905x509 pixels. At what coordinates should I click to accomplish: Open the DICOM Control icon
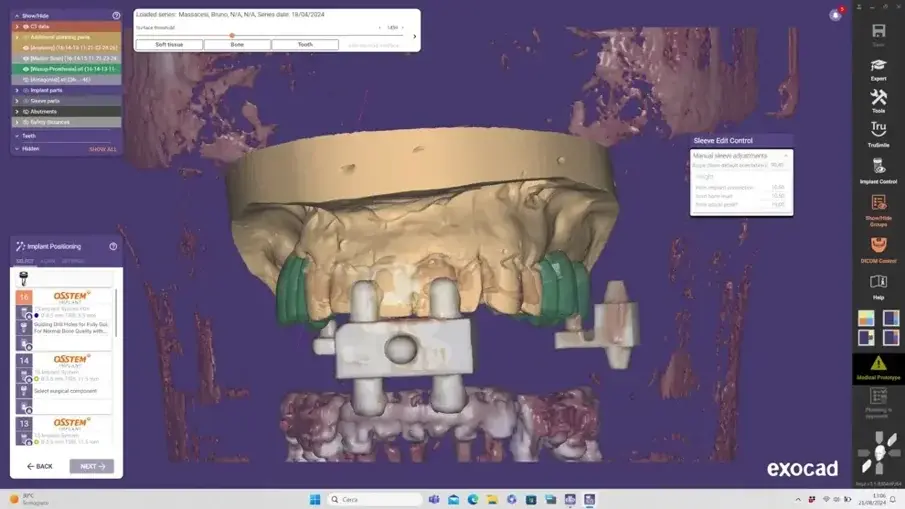(878, 246)
